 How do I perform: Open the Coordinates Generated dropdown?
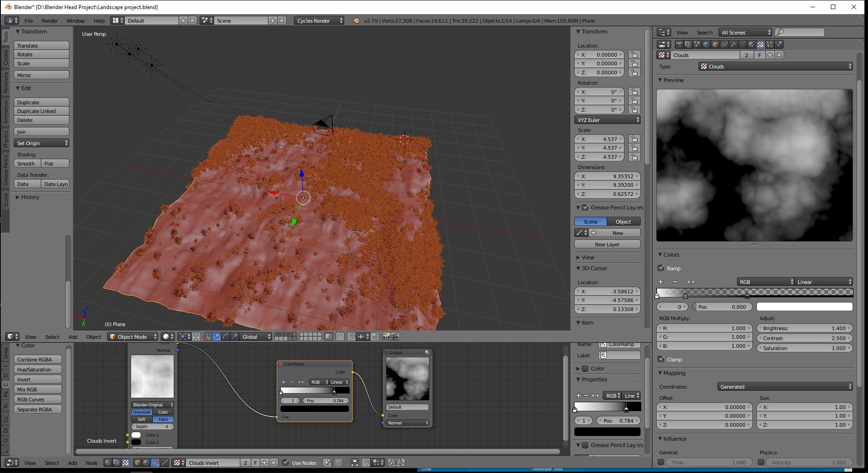click(785, 386)
